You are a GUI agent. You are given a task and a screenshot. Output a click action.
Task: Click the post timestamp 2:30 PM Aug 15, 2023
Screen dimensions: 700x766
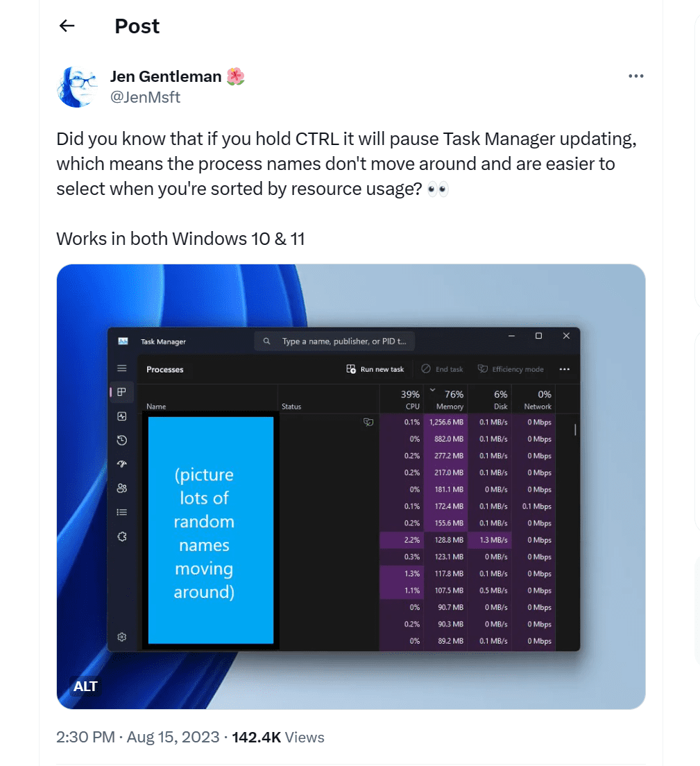pyautogui.click(x=137, y=737)
